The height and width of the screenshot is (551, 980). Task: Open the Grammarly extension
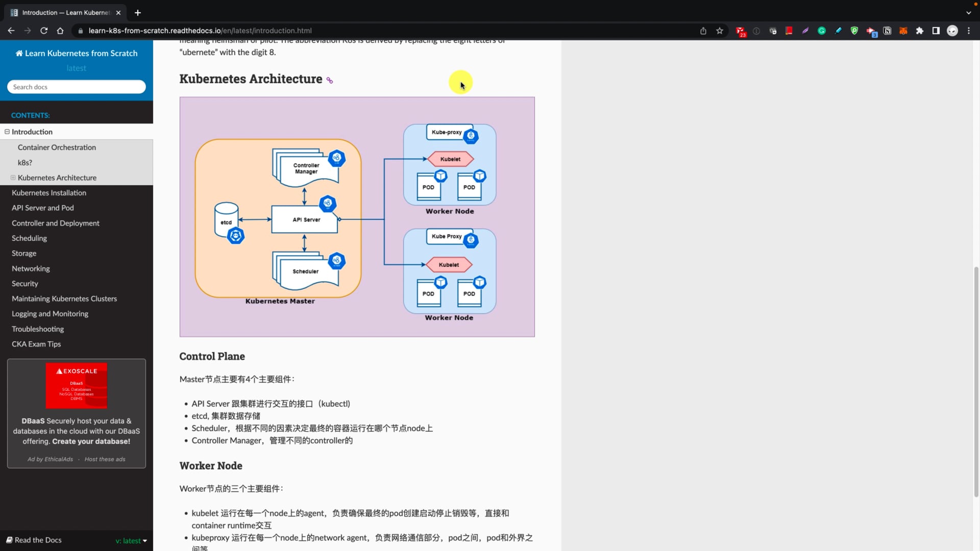coord(822,31)
